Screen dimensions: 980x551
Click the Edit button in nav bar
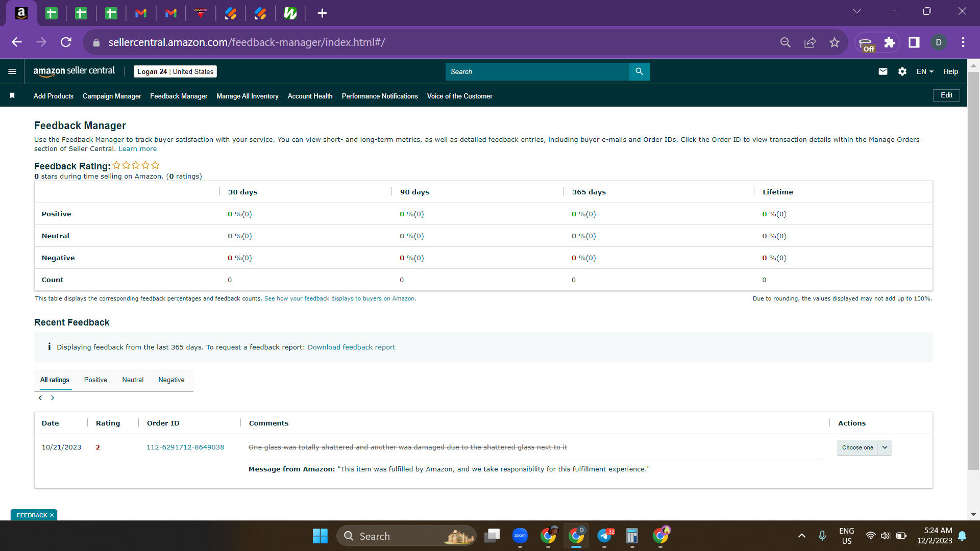coord(946,95)
